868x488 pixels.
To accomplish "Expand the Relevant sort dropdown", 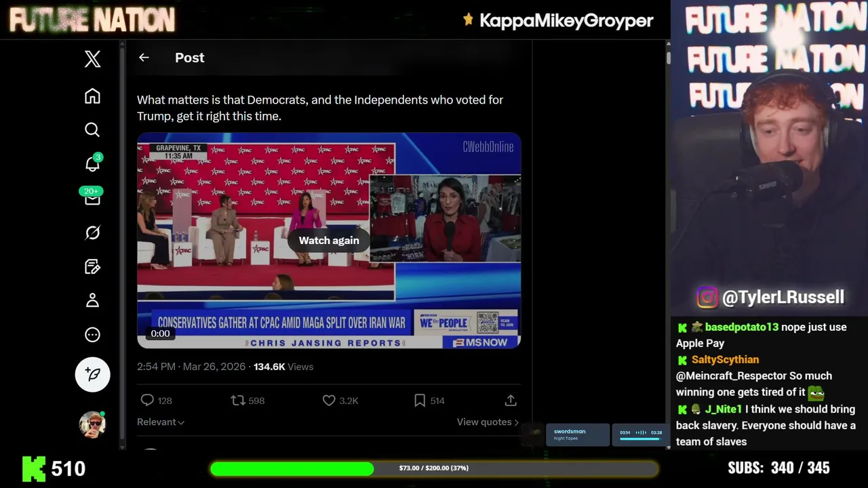I will click(161, 422).
